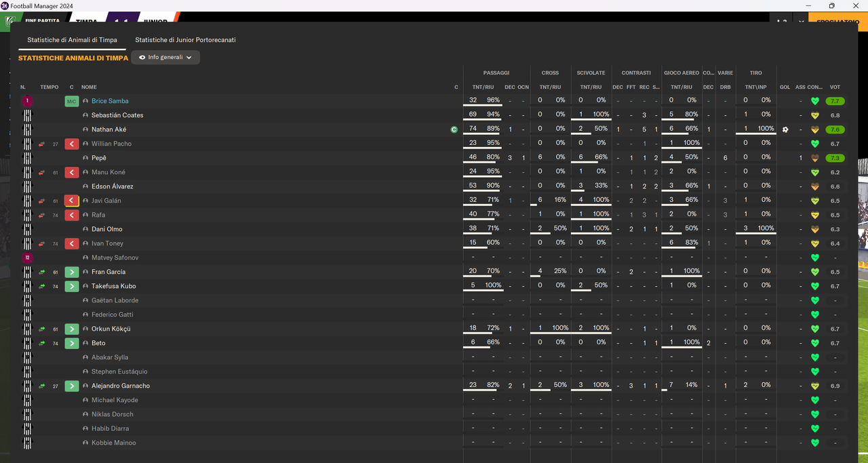Open Sebastián Coates' player profile
The image size is (868, 463).
pyautogui.click(x=117, y=115)
